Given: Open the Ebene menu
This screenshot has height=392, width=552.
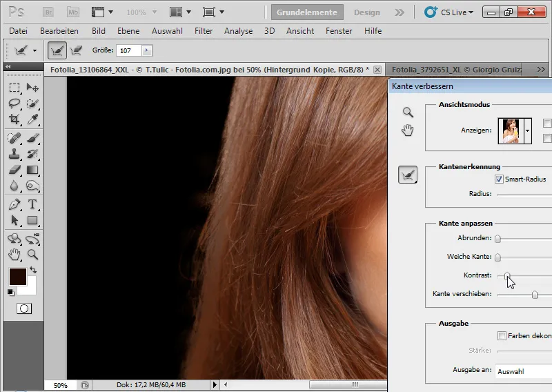Looking at the screenshot, I should coord(128,31).
